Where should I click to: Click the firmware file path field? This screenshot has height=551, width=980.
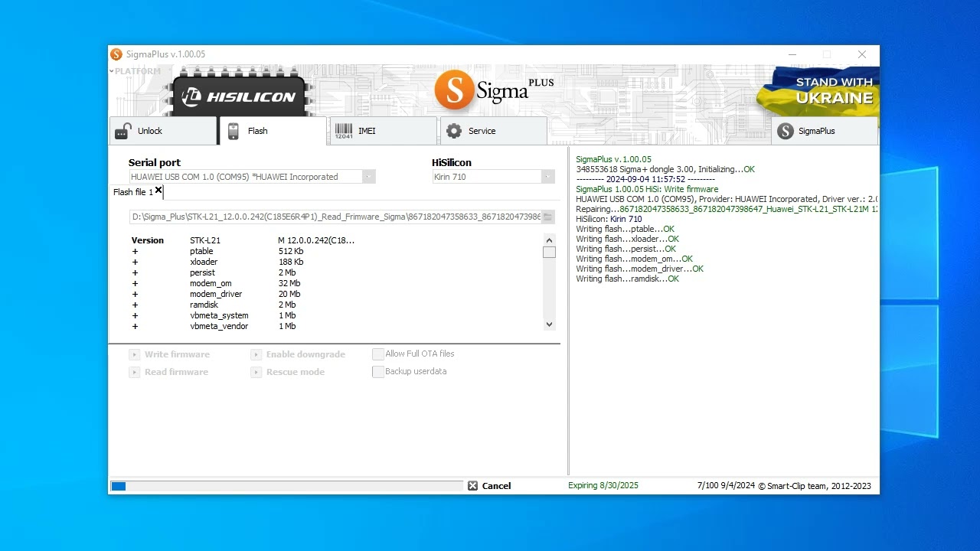[335, 217]
